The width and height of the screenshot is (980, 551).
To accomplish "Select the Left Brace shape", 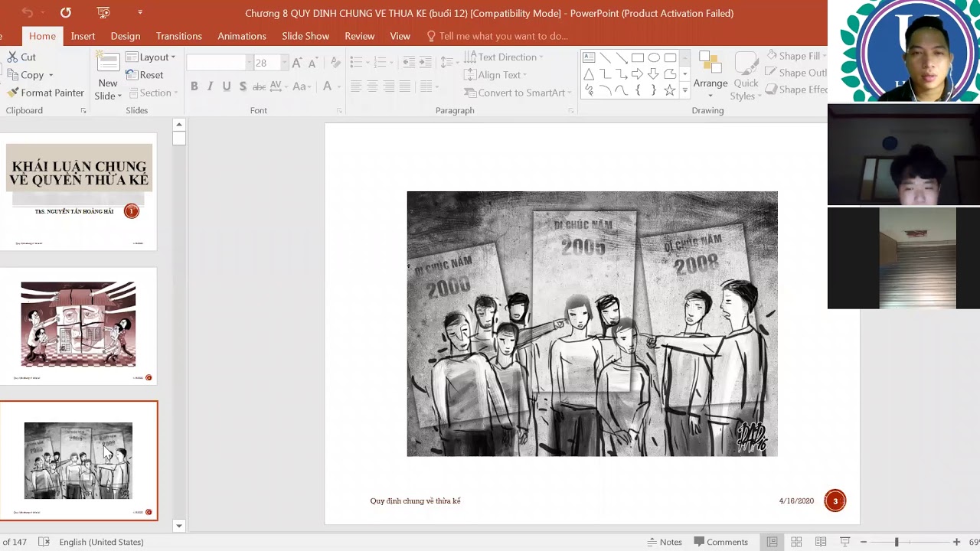I will 637,90.
